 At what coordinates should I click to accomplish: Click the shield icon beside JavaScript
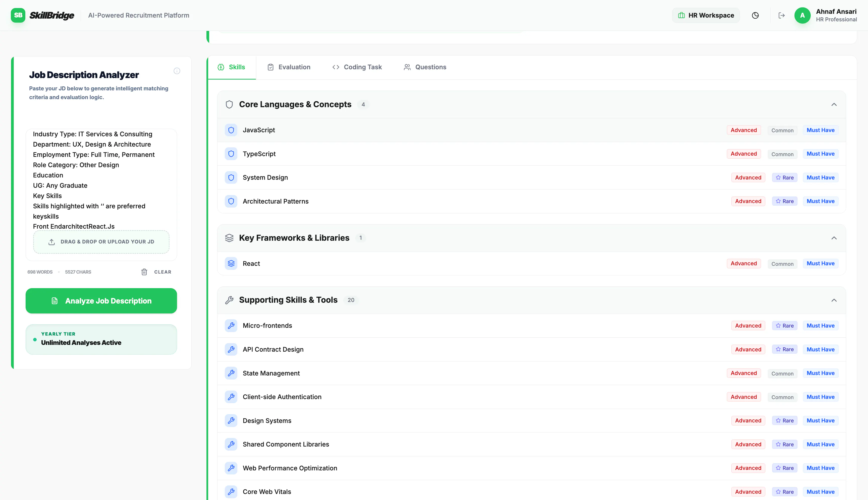231,130
